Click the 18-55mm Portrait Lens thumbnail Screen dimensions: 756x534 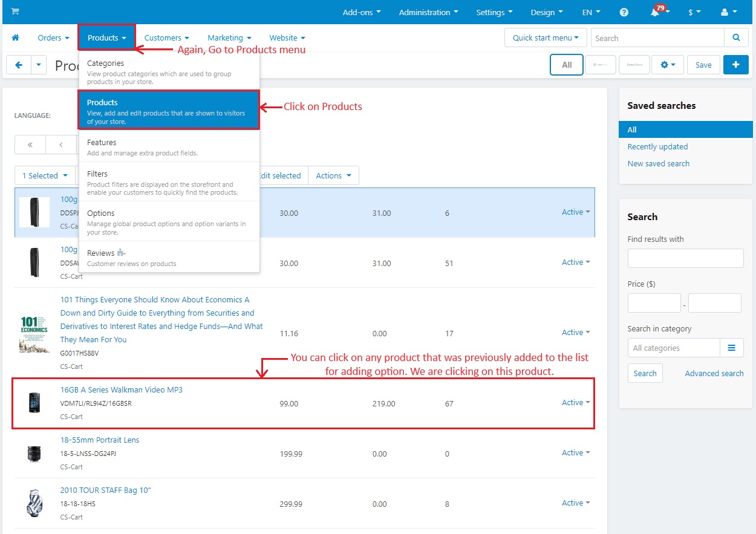34,454
